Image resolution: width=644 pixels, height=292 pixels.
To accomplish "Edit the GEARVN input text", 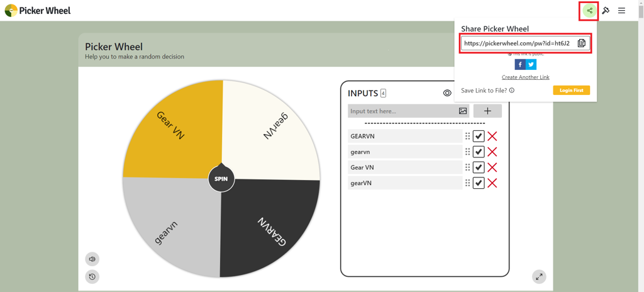I will 405,136.
